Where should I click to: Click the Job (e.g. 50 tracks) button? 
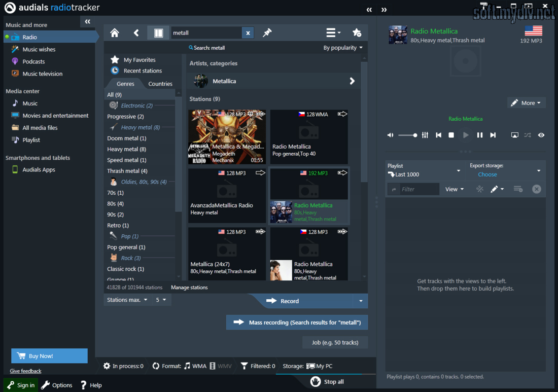335,342
